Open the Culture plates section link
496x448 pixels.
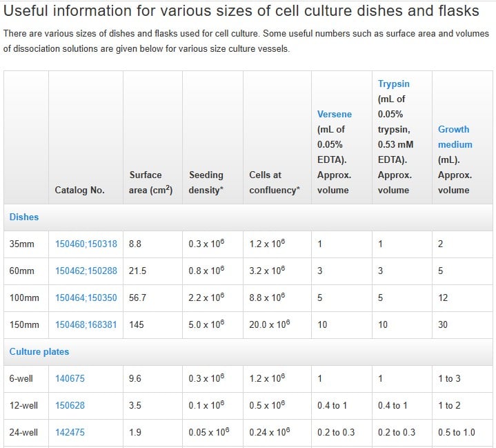coord(39,351)
